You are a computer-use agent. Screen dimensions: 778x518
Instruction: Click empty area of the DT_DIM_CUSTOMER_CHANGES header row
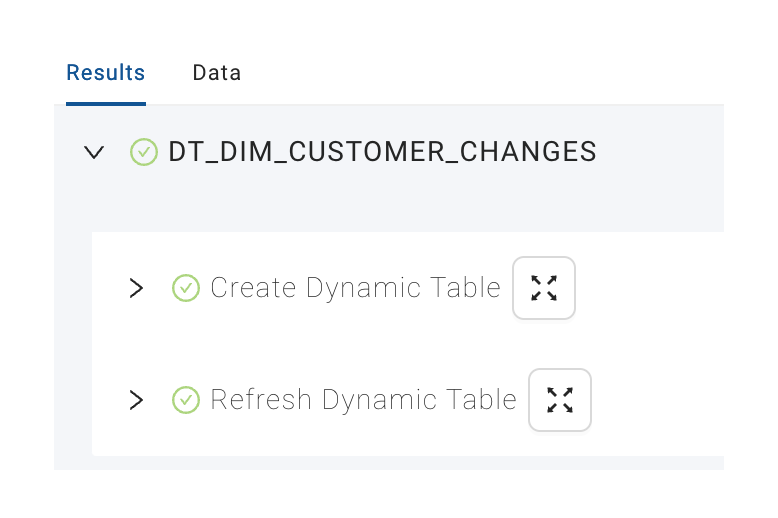click(x=660, y=152)
